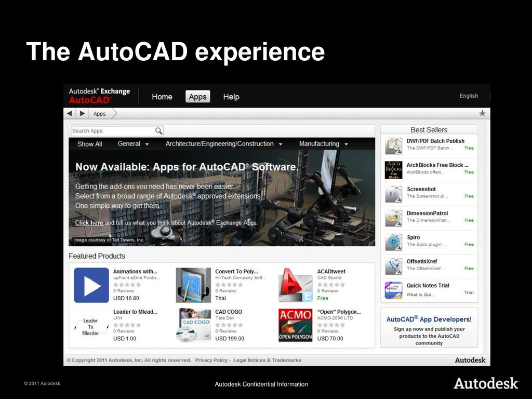This screenshot has width=532, height=399.
Task: Open the Privacy Policy link
Action: coord(211,360)
